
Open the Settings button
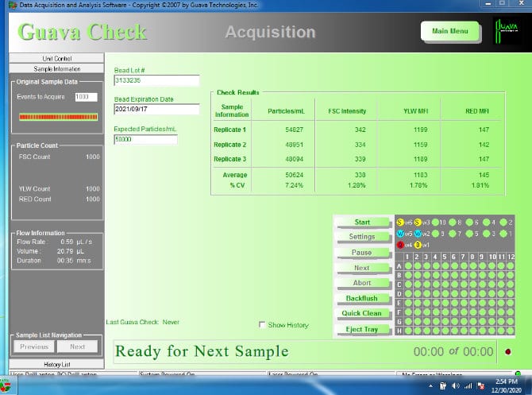click(362, 237)
